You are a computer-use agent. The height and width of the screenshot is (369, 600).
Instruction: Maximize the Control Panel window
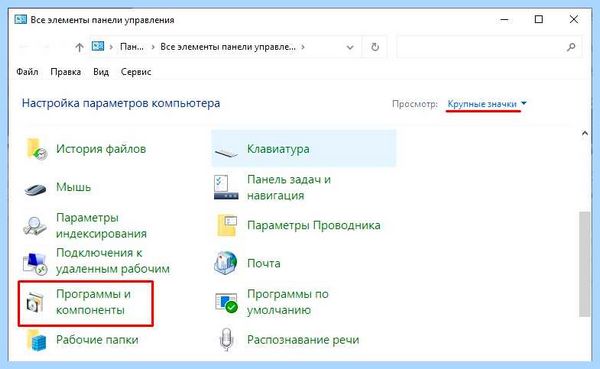(x=539, y=19)
